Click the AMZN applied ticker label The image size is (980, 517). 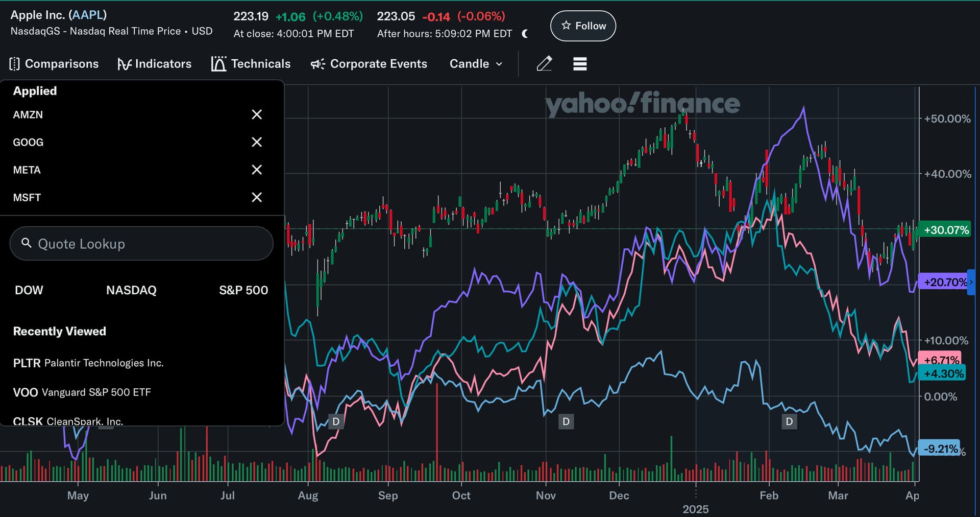tap(28, 114)
